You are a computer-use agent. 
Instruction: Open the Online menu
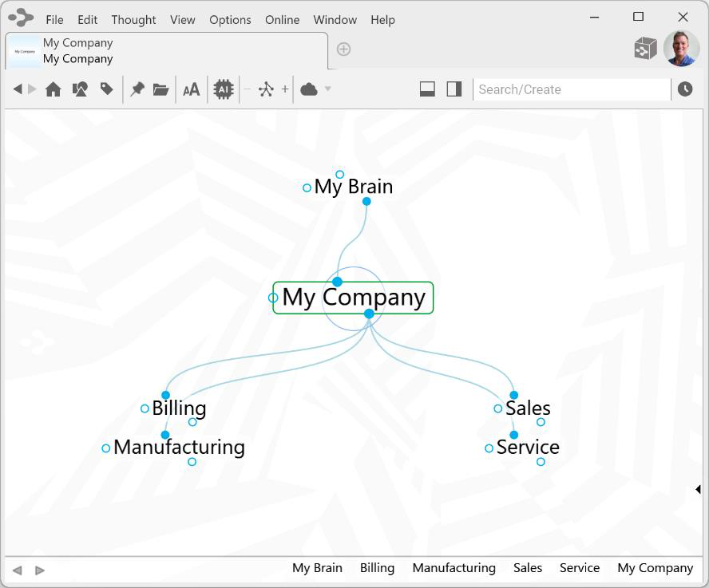(282, 19)
